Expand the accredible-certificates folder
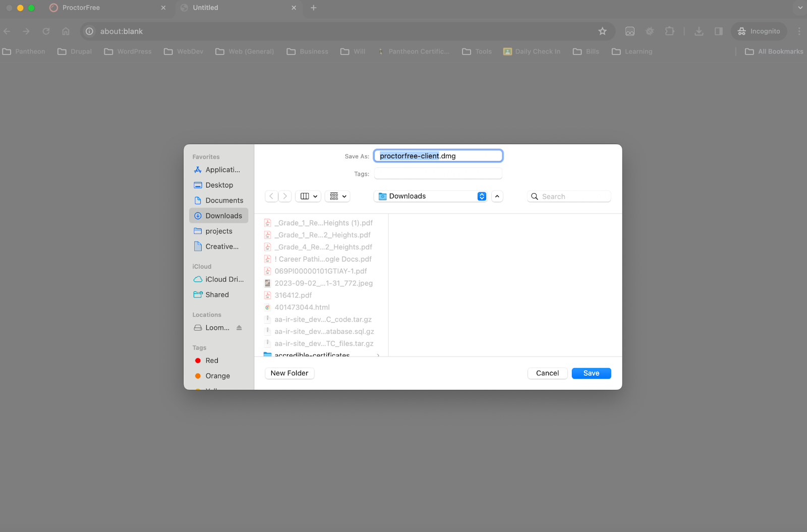The width and height of the screenshot is (807, 532). (x=378, y=355)
